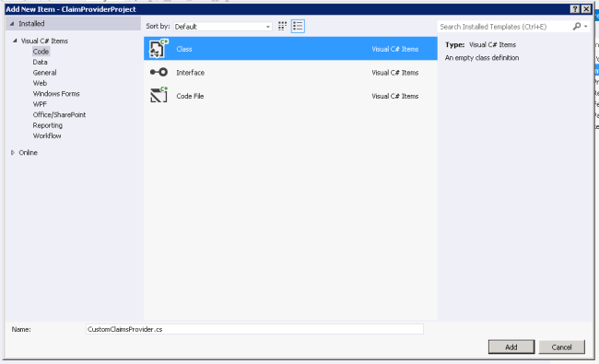Select Windows Forms category
The width and height of the screenshot is (599, 364).
(x=56, y=94)
